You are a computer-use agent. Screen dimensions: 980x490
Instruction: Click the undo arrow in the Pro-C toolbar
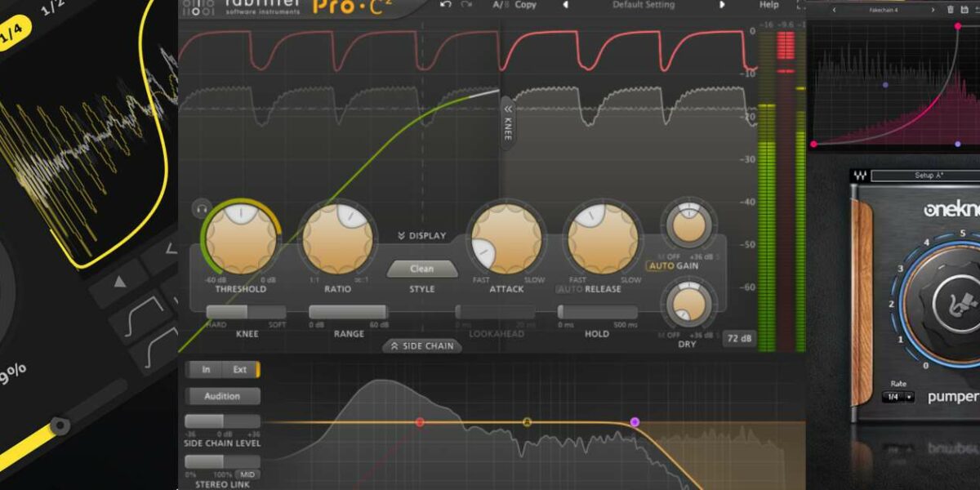click(x=448, y=5)
